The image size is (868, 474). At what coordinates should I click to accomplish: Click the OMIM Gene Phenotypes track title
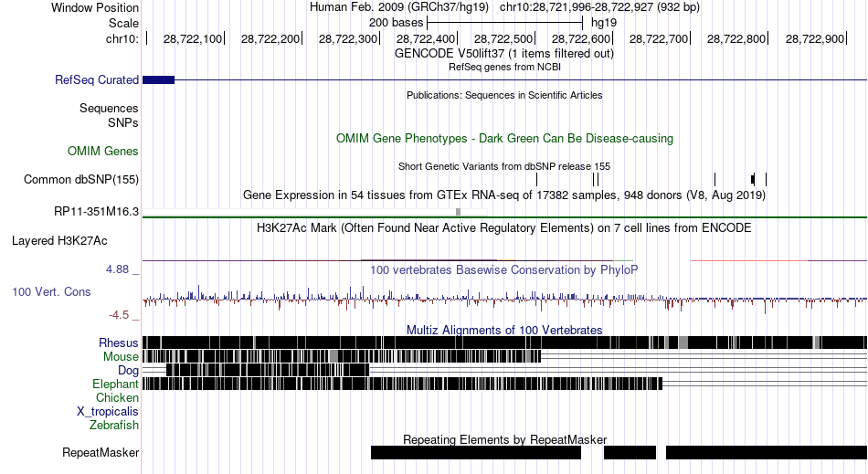tap(504, 138)
